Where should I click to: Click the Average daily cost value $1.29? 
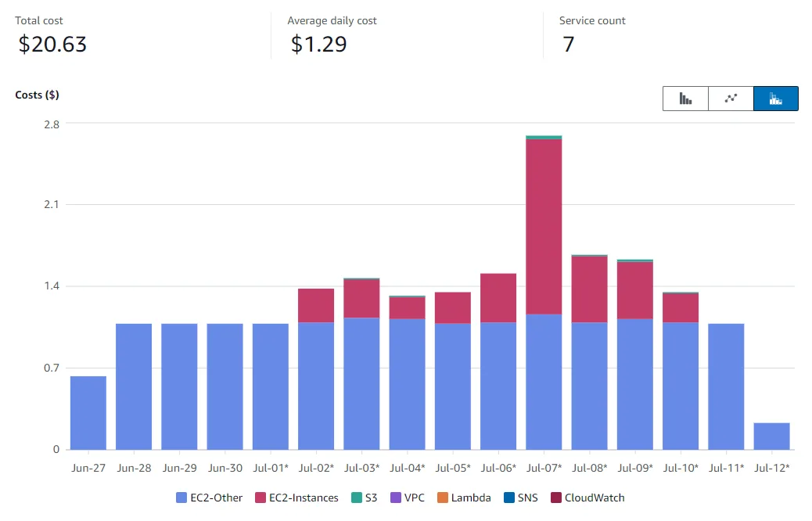[318, 44]
